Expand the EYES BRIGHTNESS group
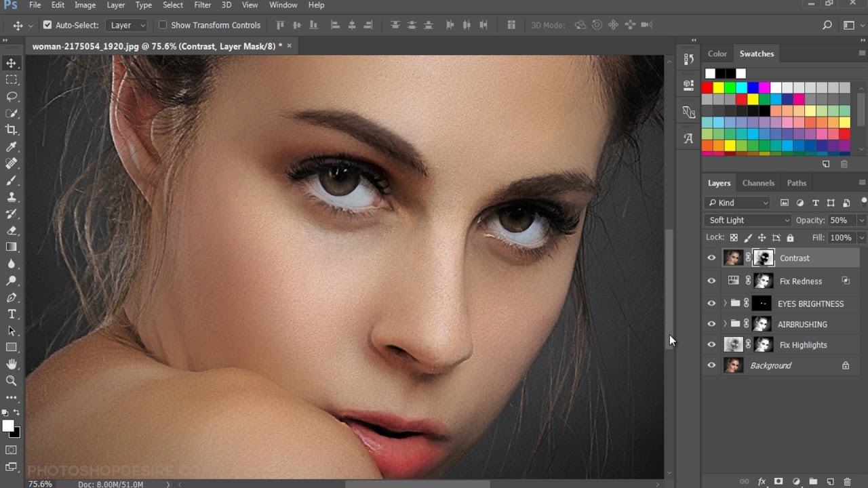This screenshot has width=868, height=488. pos(725,304)
